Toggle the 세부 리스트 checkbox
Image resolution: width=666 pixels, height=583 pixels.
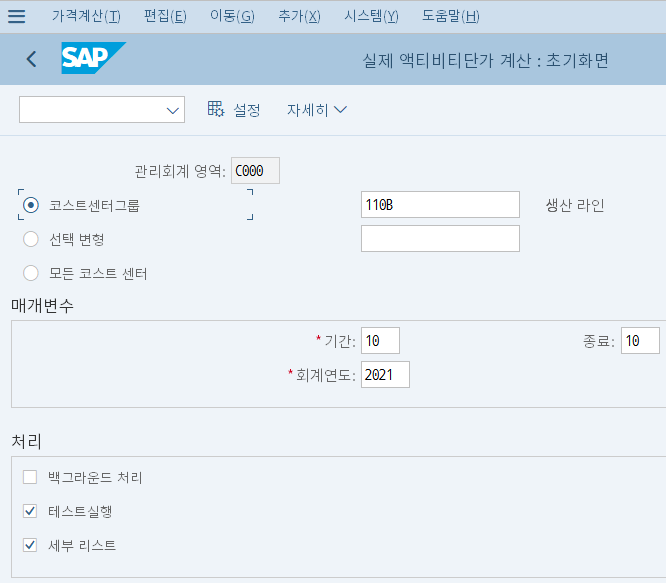coord(30,545)
